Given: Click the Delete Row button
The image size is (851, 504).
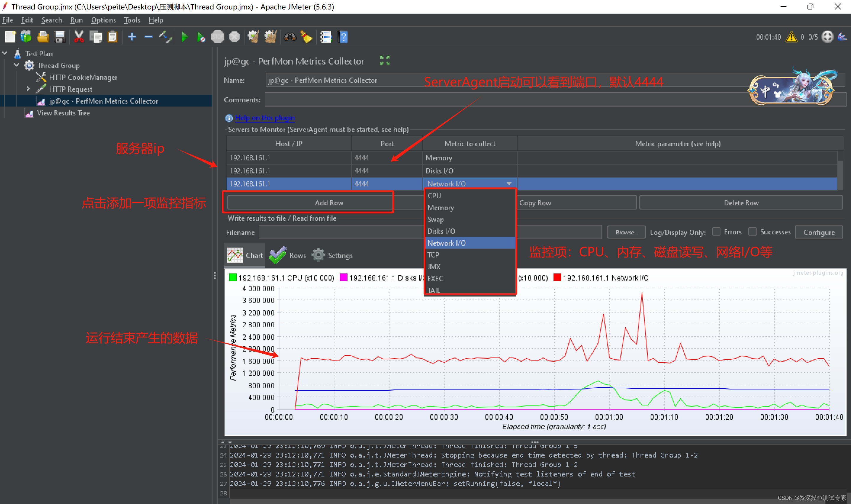Looking at the screenshot, I should tap(741, 203).
